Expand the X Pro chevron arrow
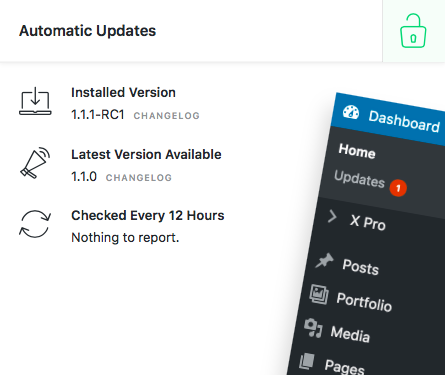Screen dimensions: 445x375 click(332, 217)
